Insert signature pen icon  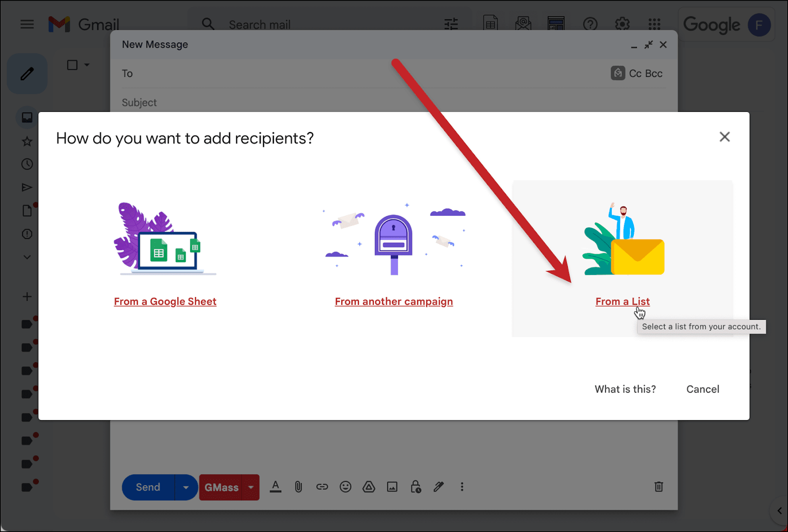(x=438, y=487)
